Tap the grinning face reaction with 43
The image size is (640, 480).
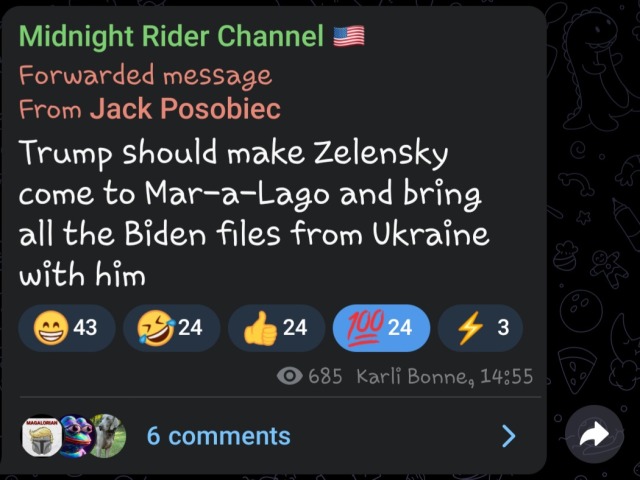pos(67,328)
